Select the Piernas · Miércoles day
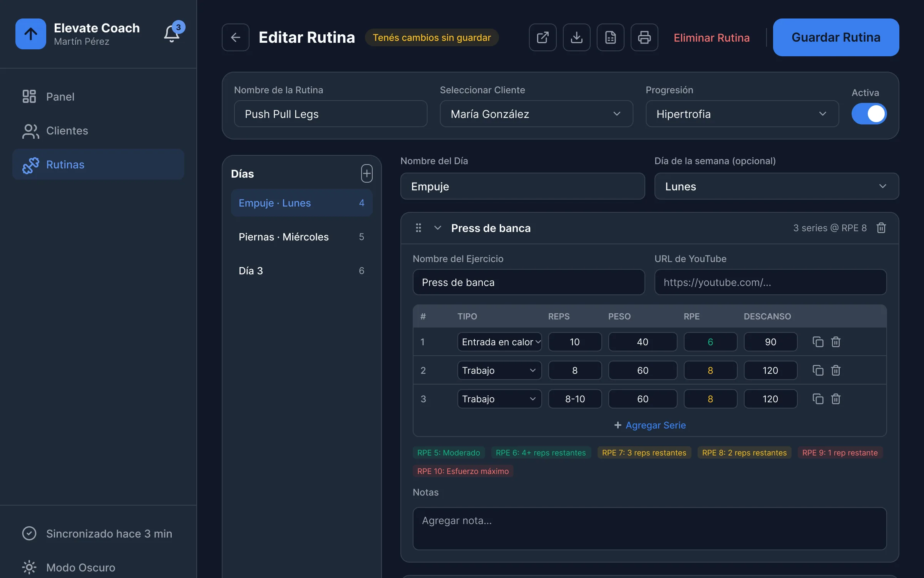Viewport: 924px width, 578px height. tap(301, 237)
